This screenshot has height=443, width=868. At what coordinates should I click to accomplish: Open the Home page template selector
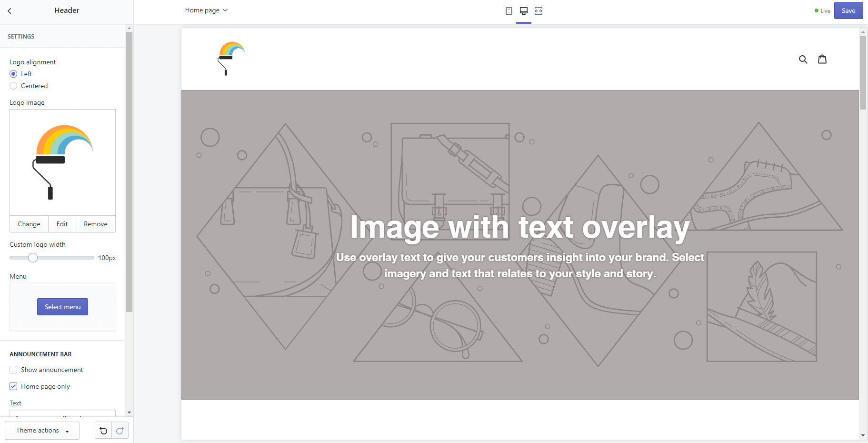[206, 10]
